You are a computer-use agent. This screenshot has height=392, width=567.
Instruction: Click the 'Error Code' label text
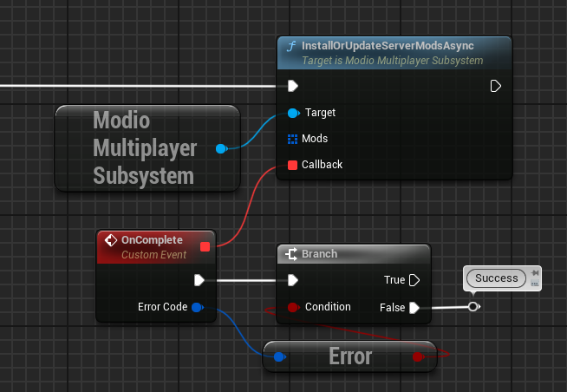(x=163, y=307)
